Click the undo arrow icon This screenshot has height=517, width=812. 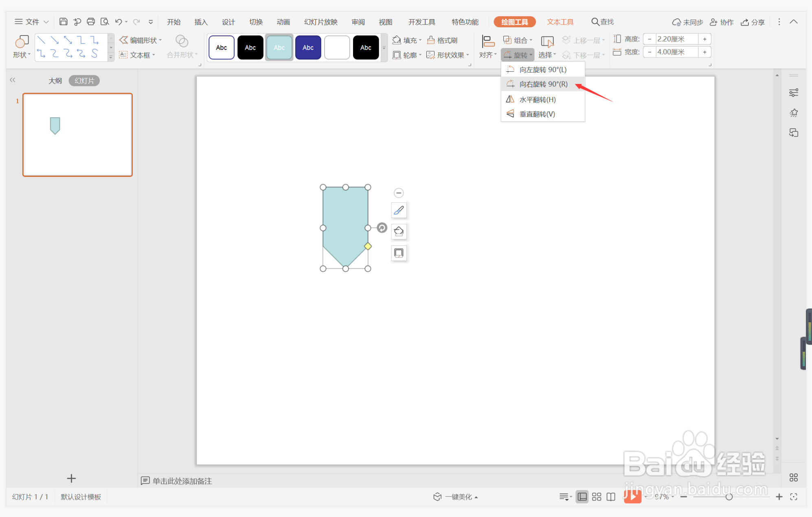(119, 22)
